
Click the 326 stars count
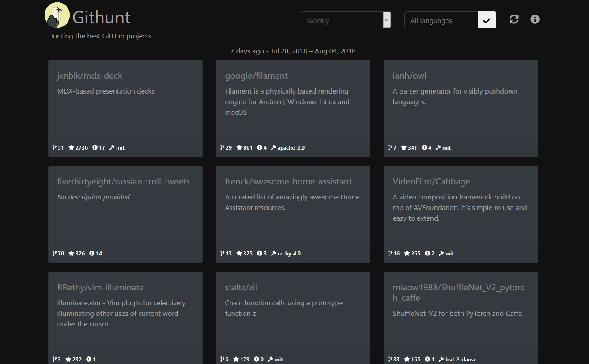(x=80, y=254)
